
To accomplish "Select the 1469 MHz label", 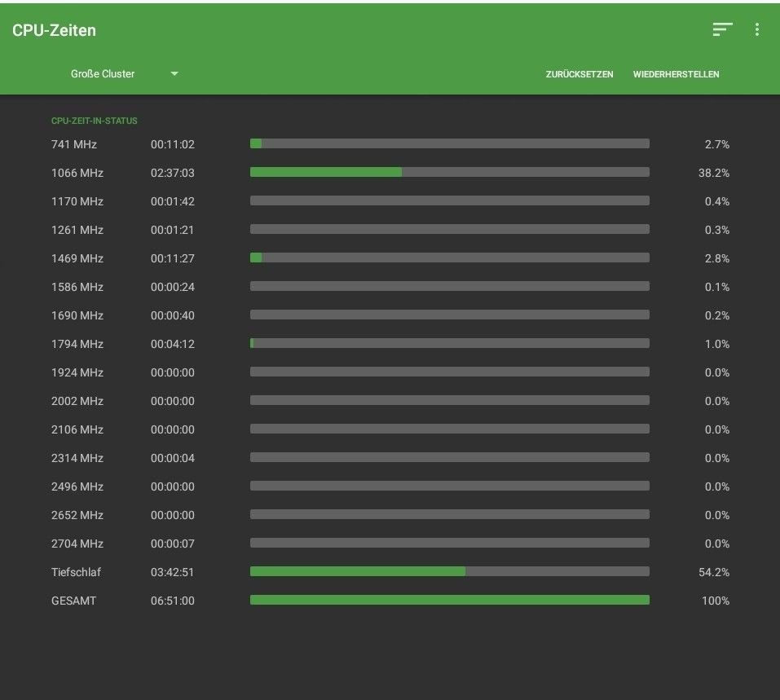I will pos(77,258).
